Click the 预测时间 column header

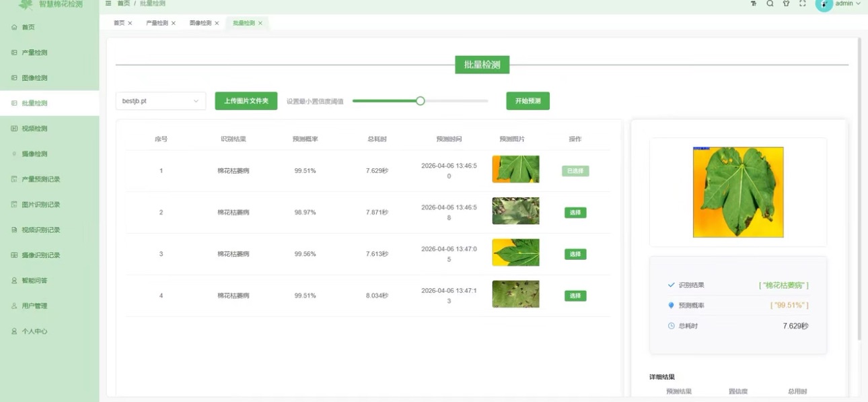(449, 139)
